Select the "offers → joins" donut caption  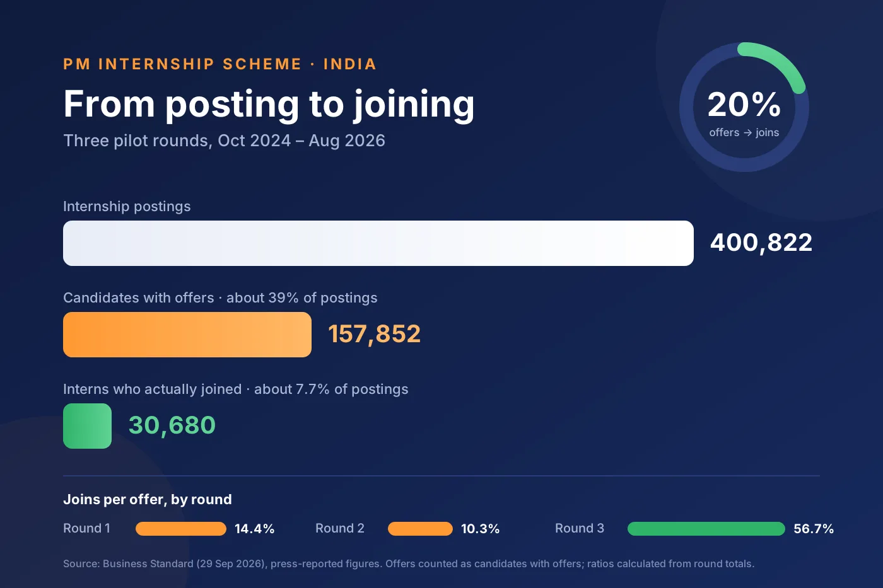coord(744,132)
